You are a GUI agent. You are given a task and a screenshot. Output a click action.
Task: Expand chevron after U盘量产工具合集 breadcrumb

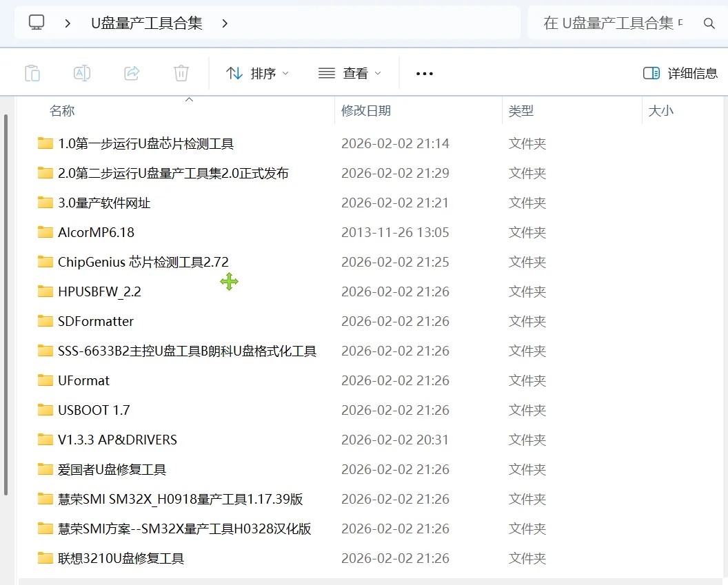[x=225, y=23]
